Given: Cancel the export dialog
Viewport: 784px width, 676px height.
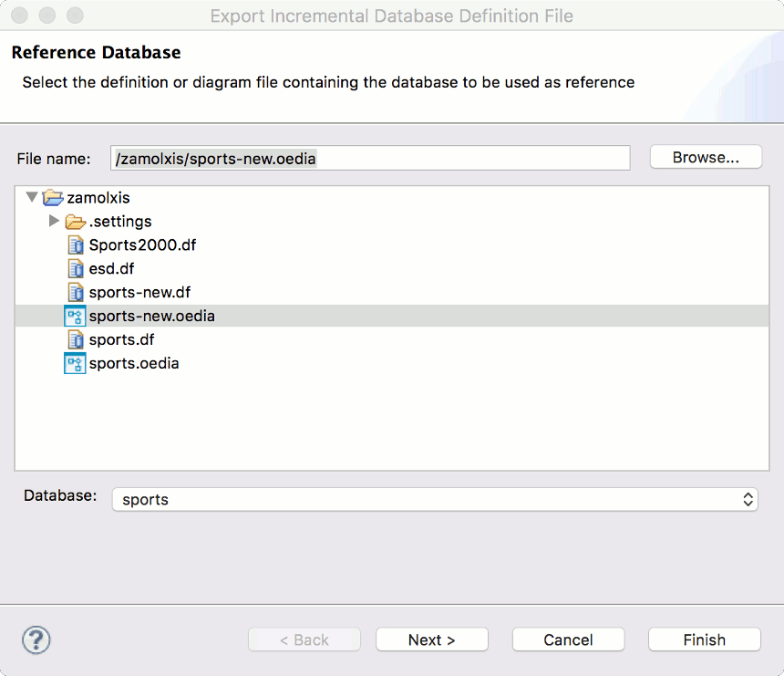Looking at the screenshot, I should point(568,640).
